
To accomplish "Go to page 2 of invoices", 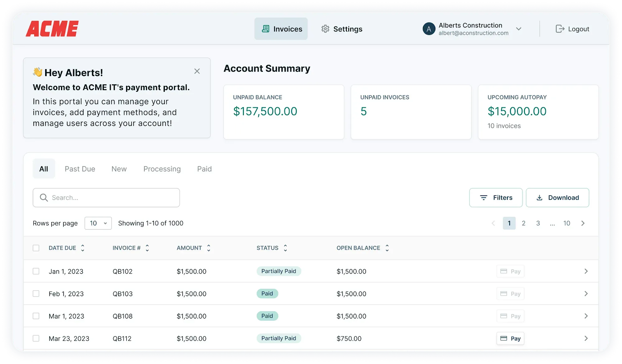I will 523,223.
